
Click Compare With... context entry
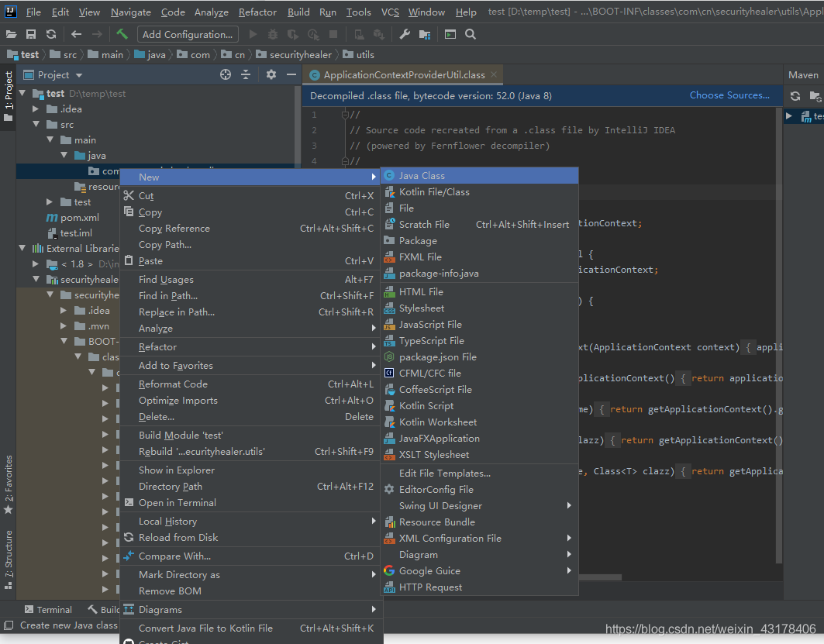pos(250,556)
